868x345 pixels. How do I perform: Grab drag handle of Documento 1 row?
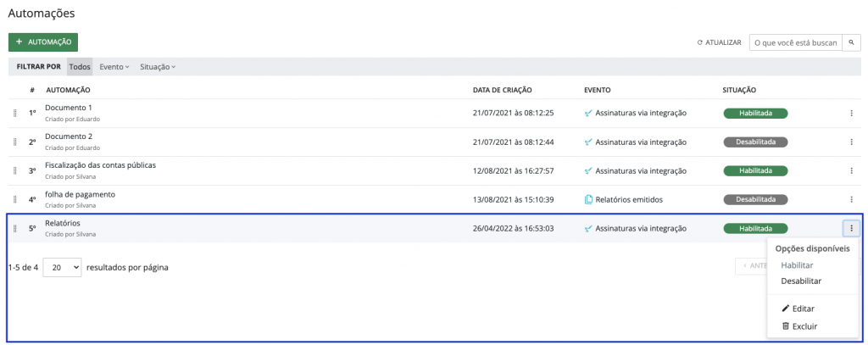[x=14, y=114]
